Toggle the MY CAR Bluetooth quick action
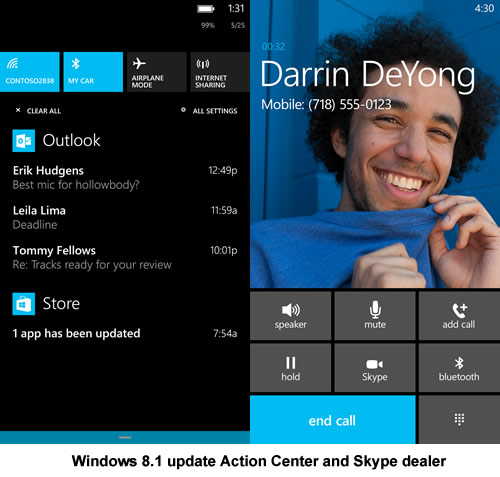This screenshot has height=477, width=500. pyautogui.click(x=93, y=72)
